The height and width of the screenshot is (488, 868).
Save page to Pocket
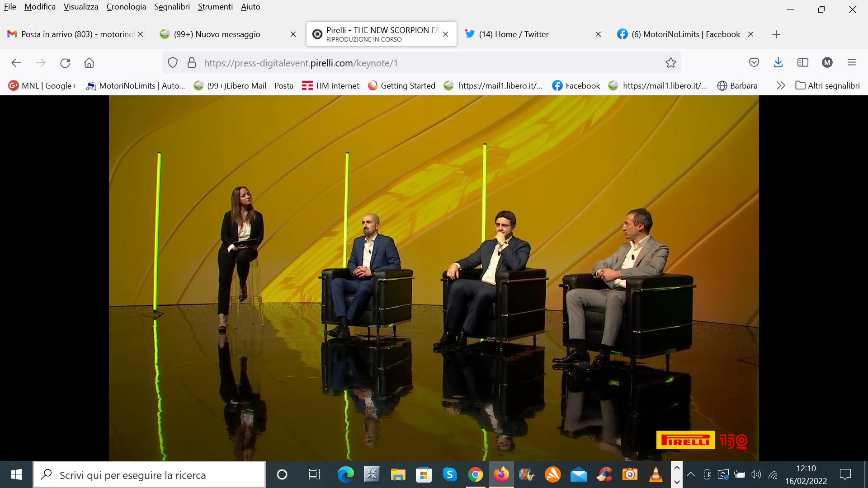[754, 63]
